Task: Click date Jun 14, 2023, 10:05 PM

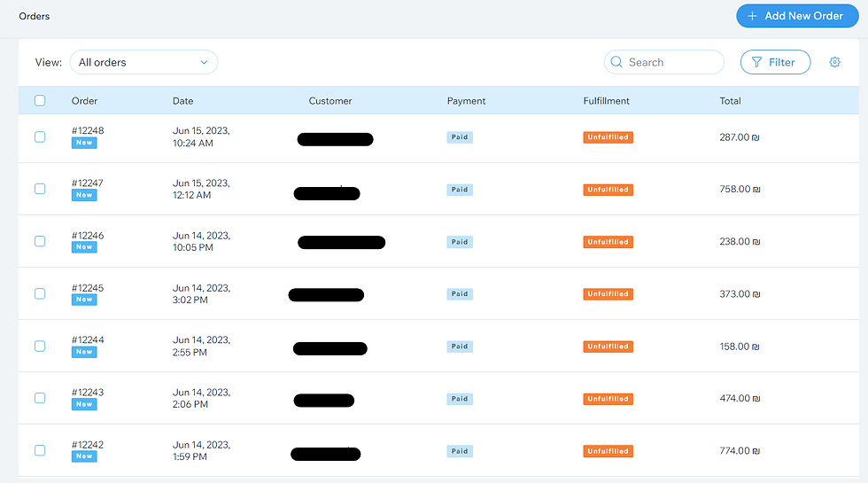Action: (x=201, y=241)
